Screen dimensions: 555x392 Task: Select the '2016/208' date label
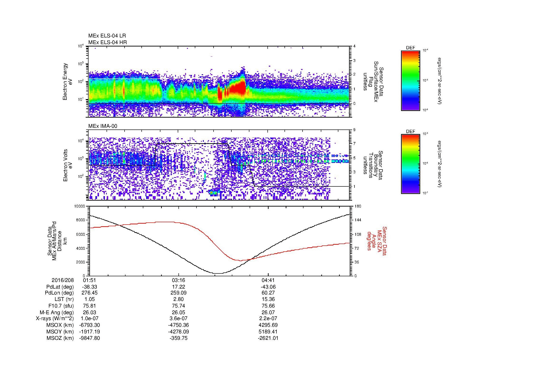tap(63, 280)
